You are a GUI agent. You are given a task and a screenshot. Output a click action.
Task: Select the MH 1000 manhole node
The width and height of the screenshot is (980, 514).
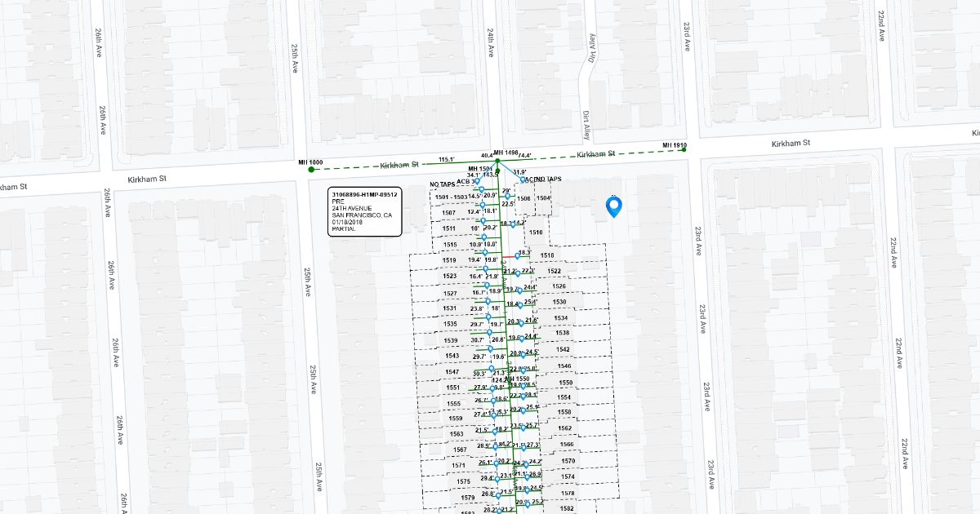pos(311,170)
